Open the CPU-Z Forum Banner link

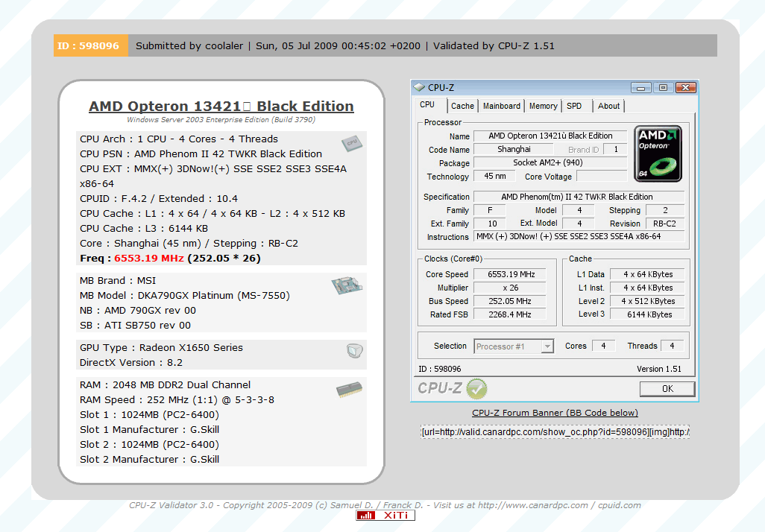[555, 413]
